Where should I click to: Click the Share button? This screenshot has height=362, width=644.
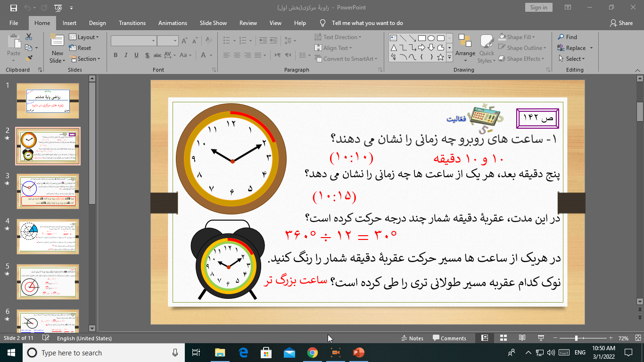[x=621, y=23]
